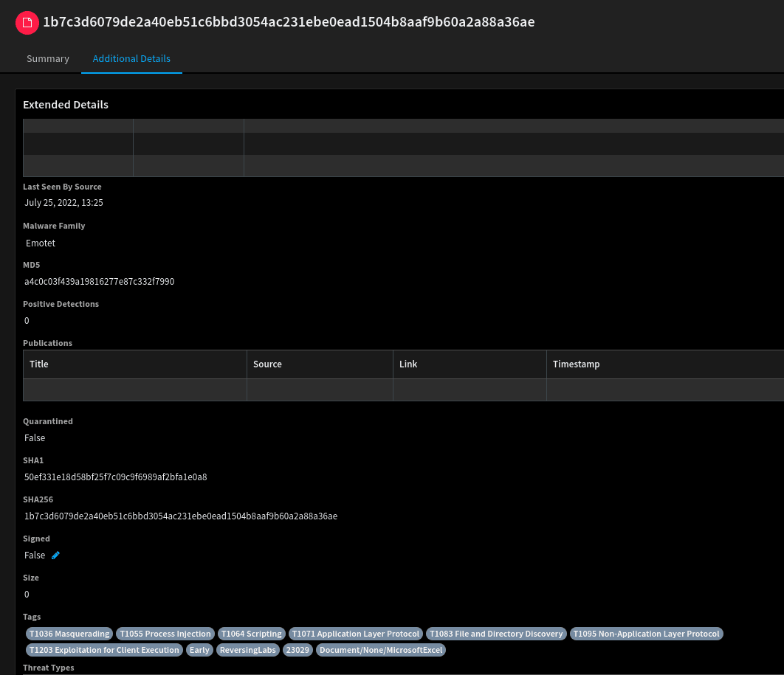Viewport: 784px width, 675px height.
Task: Click the Document/None/MicrosoftExcel tag
Action: pos(381,649)
